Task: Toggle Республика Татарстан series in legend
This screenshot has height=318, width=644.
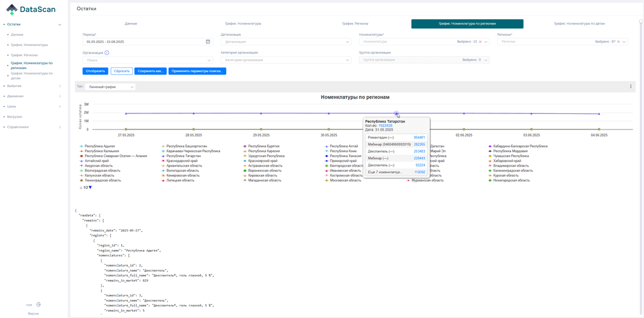Action: click(180, 156)
